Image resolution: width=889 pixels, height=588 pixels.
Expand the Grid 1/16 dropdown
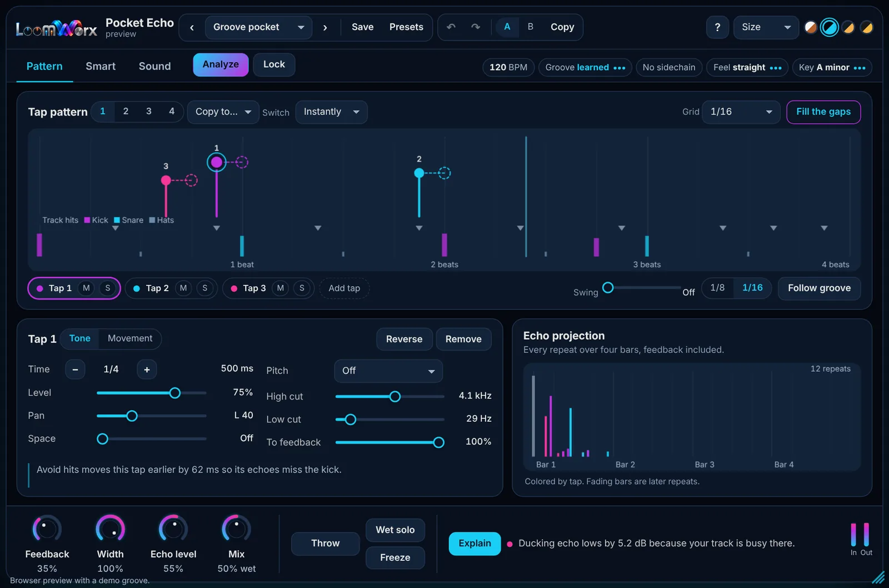(742, 112)
